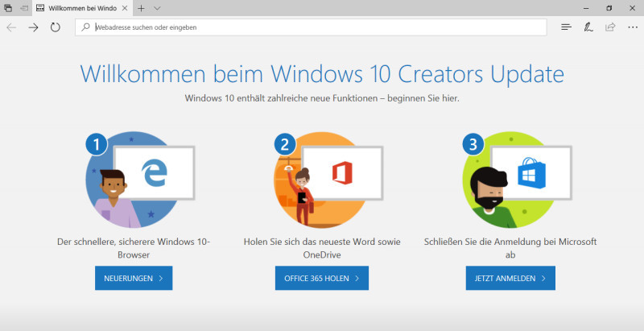644x331 pixels.
Task: Expand tab previews chevron
Action: [157, 8]
